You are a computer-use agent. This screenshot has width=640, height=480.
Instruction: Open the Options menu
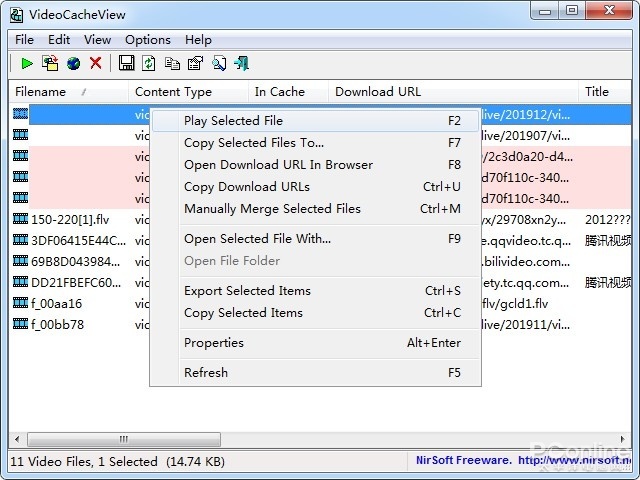click(x=147, y=40)
